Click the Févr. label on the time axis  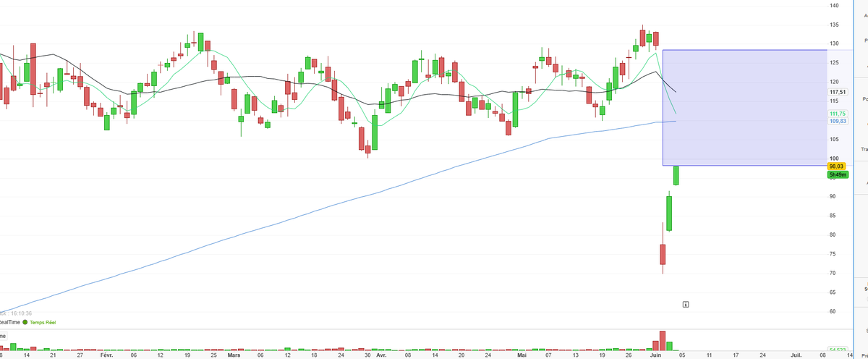106,355
